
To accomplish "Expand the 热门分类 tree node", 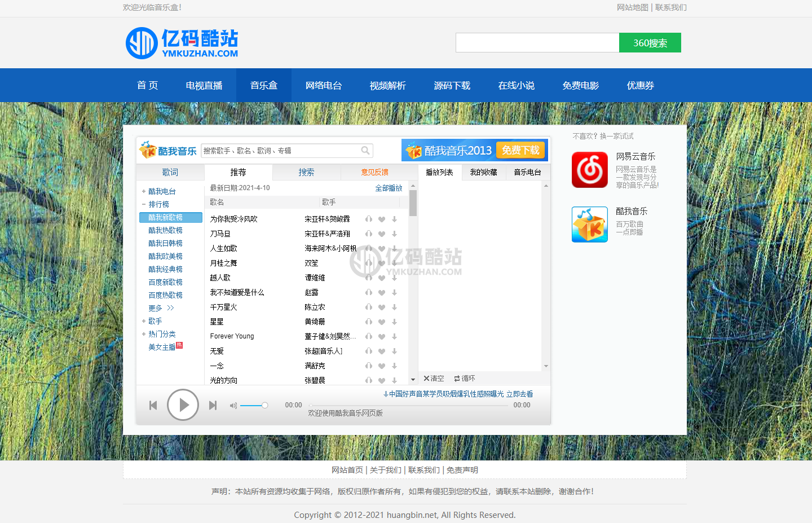I will pyautogui.click(x=144, y=334).
